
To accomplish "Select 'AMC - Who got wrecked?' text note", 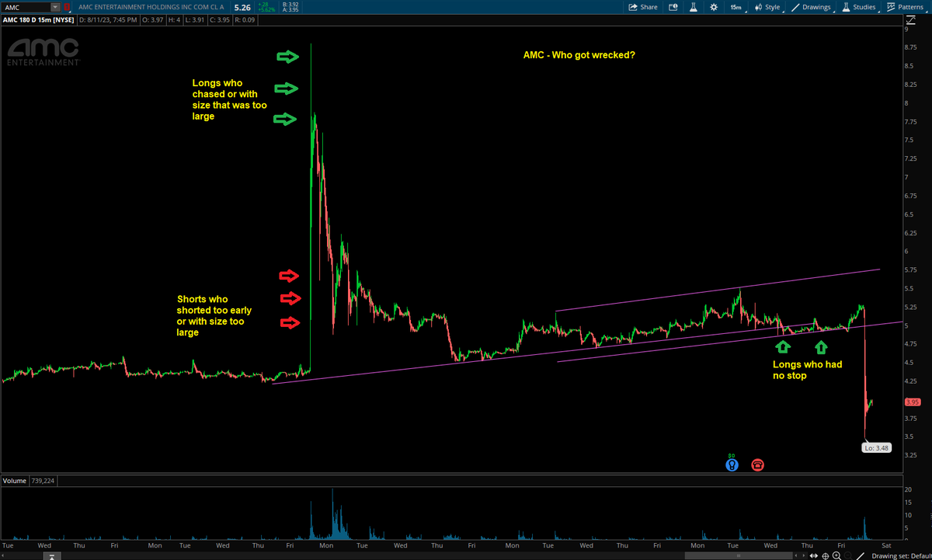I will [580, 55].
